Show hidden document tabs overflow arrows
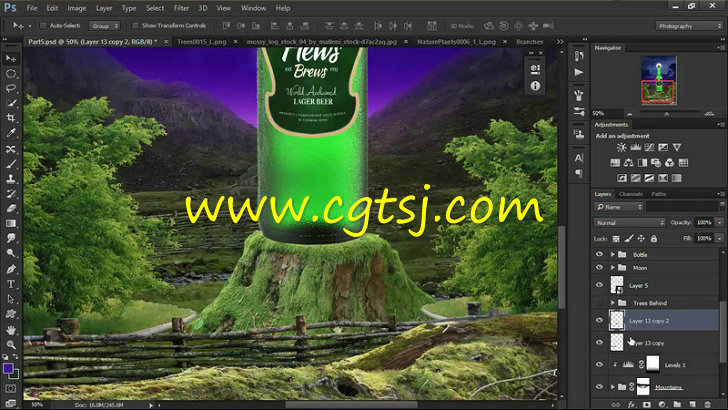Viewport: 728px width, 410px height. tap(560, 42)
